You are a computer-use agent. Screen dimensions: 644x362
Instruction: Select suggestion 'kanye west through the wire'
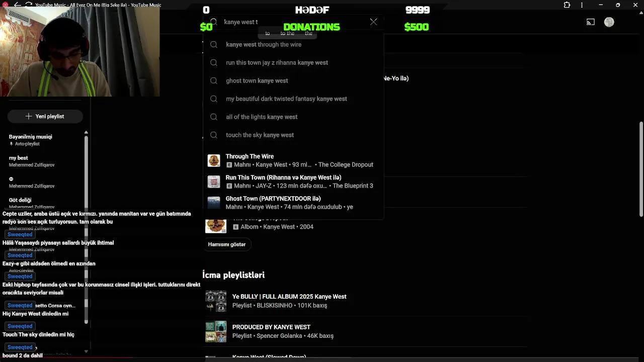[x=293, y=45]
